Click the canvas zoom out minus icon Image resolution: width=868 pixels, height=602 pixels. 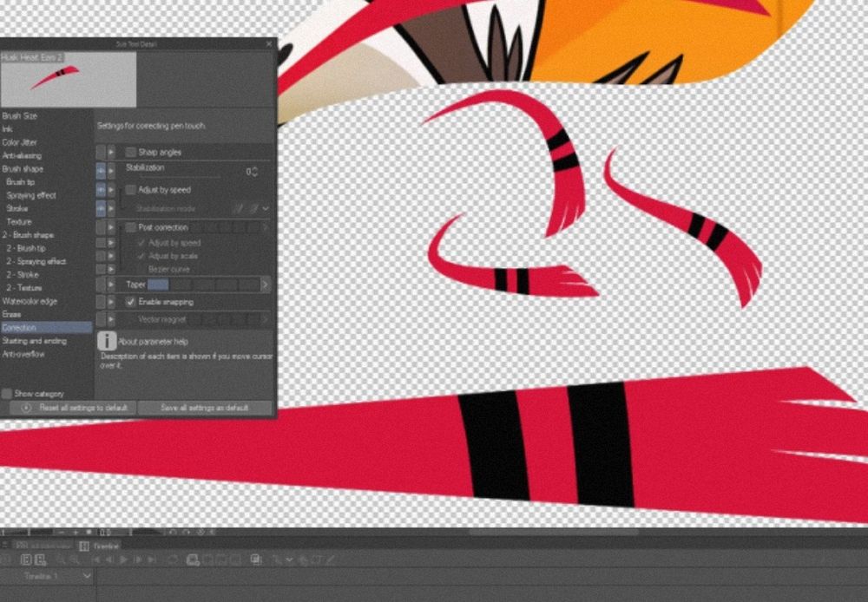(x=62, y=532)
